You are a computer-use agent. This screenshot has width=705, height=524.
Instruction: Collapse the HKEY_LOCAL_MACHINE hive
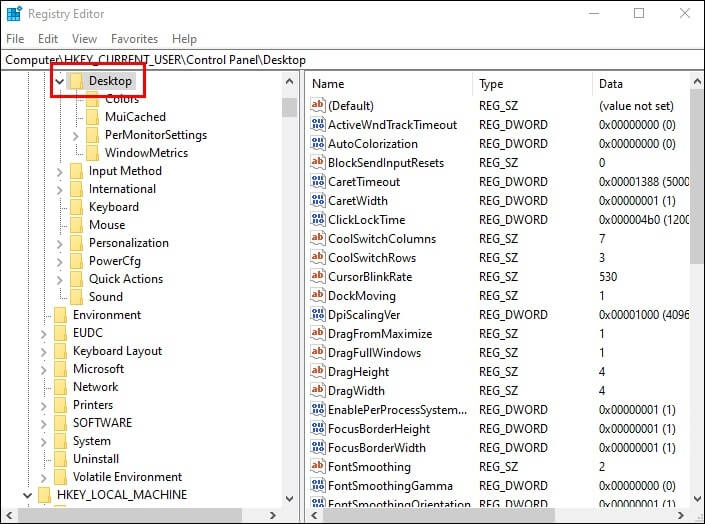pos(27,495)
